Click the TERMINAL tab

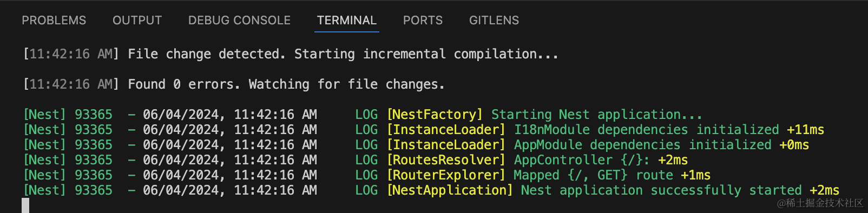click(346, 21)
